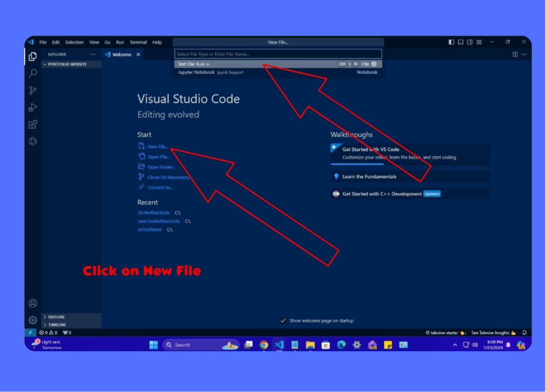Open the Selection menu

tap(75, 42)
